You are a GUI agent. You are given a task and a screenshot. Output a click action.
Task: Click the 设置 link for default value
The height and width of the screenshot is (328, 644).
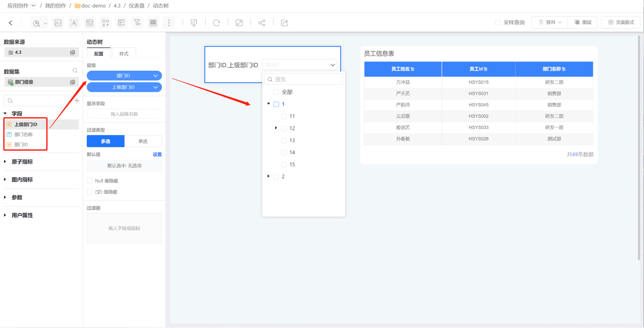tap(157, 154)
